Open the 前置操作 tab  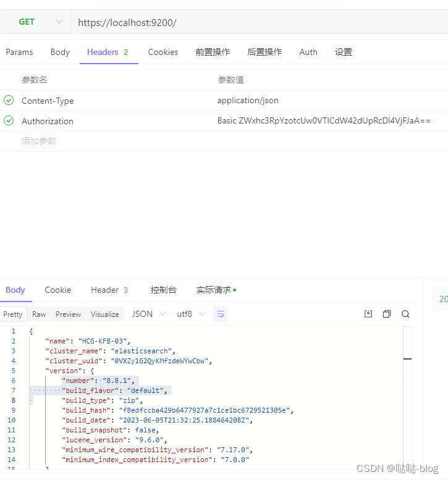213,52
